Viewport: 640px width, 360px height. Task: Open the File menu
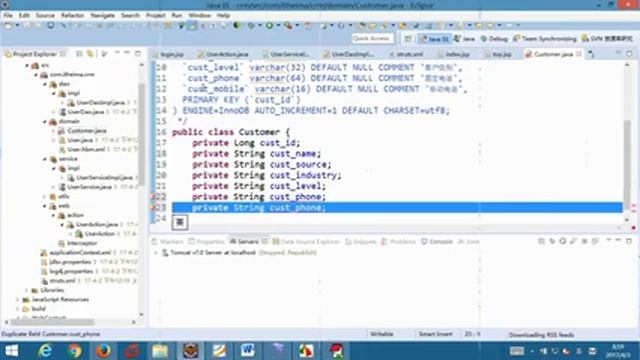point(8,15)
